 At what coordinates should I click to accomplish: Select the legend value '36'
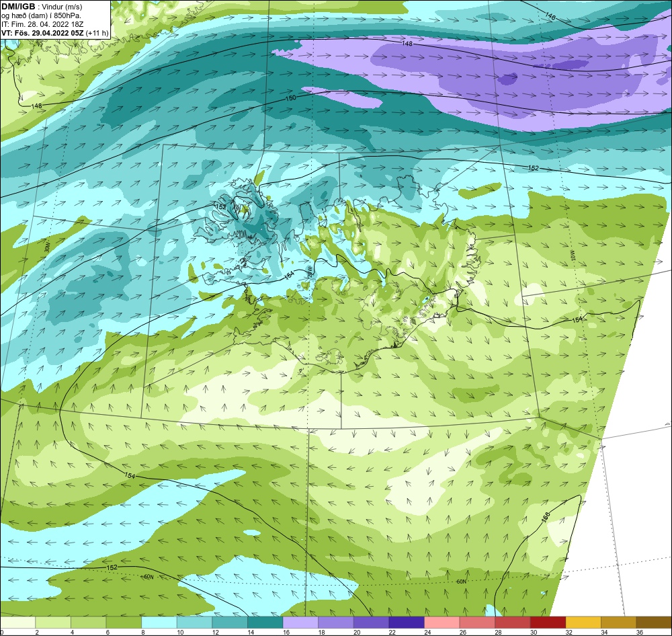tap(640, 632)
